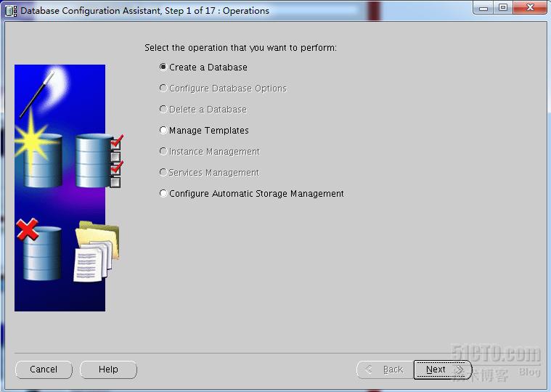
Task: Select the Configure Database Options radio button
Action: point(163,88)
